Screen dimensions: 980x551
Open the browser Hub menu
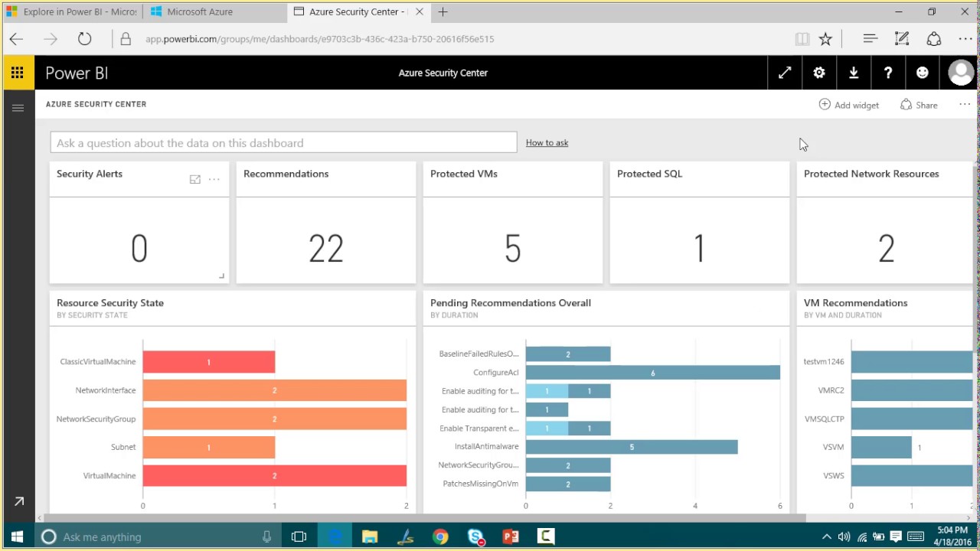[870, 39]
